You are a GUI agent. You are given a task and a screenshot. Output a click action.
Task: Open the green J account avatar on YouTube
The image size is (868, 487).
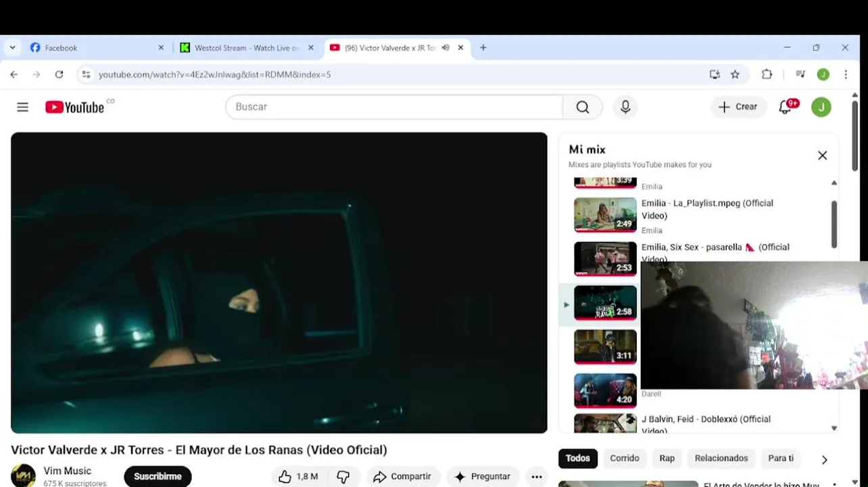(x=821, y=107)
